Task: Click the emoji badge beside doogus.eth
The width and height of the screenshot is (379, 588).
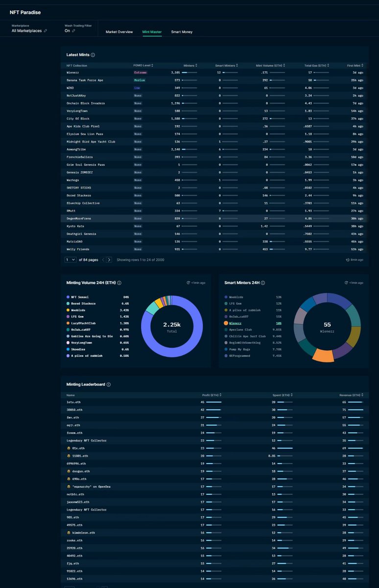Action: (69, 471)
